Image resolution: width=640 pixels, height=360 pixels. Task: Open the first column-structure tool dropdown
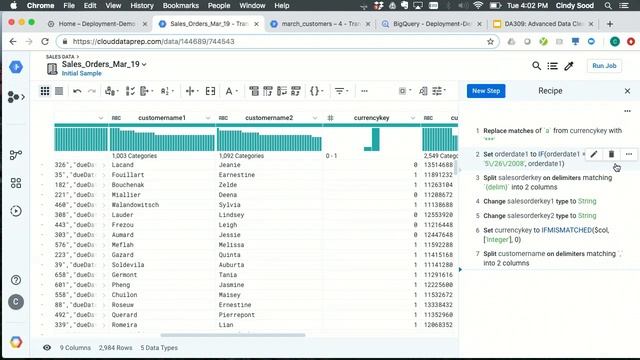pyautogui.click(x=111, y=91)
